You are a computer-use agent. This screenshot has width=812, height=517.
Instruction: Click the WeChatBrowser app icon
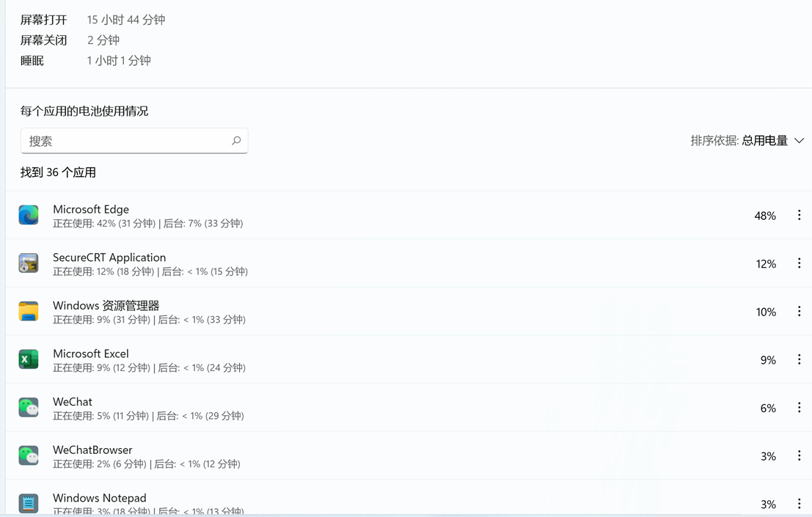click(x=29, y=456)
